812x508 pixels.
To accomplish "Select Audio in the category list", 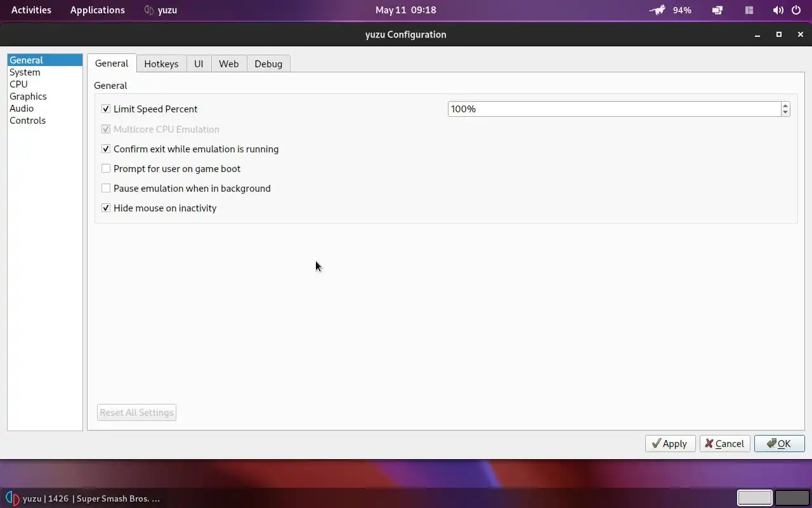I will coord(45,109).
